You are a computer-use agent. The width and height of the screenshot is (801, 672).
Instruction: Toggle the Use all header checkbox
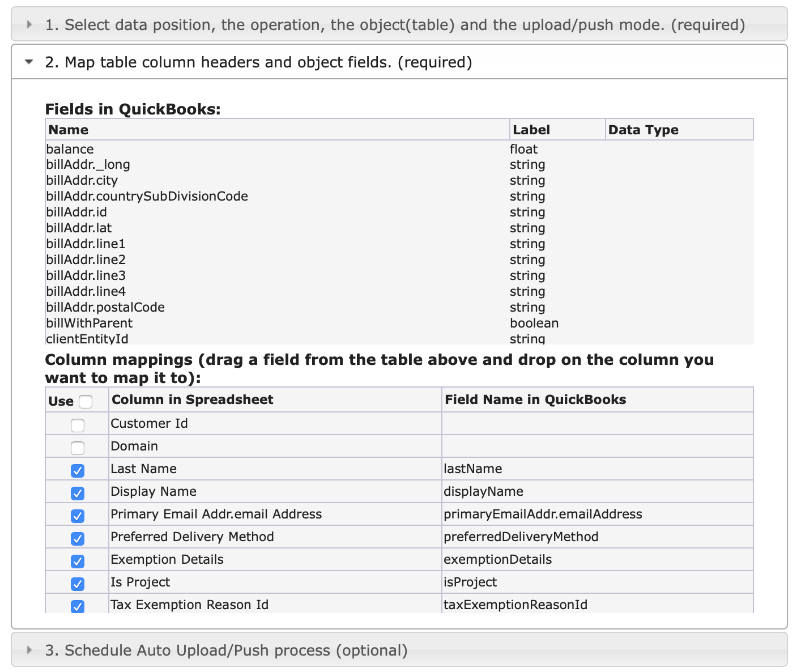(86, 401)
